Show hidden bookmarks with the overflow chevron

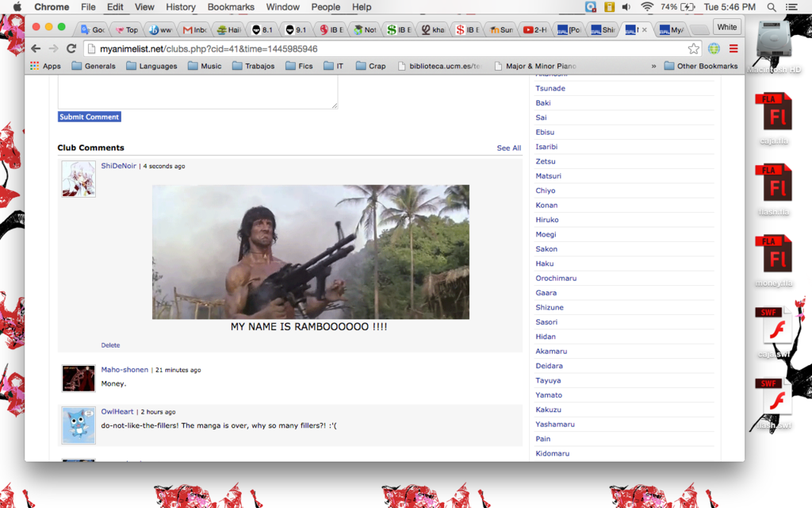coord(653,66)
